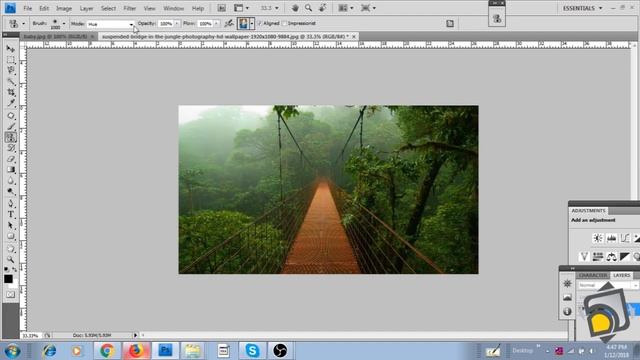Add a Vibrance adjustment
This screenshot has width=640, height=360.
(584, 256)
